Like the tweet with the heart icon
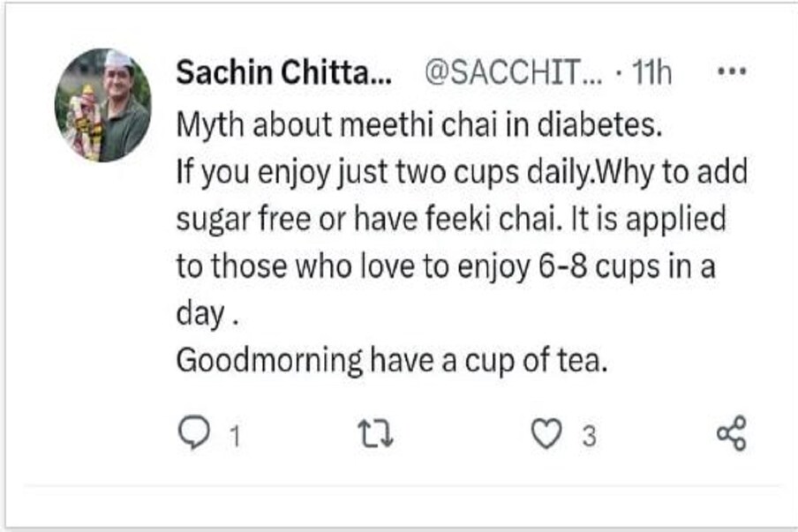The width and height of the screenshot is (798, 532). [x=546, y=433]
